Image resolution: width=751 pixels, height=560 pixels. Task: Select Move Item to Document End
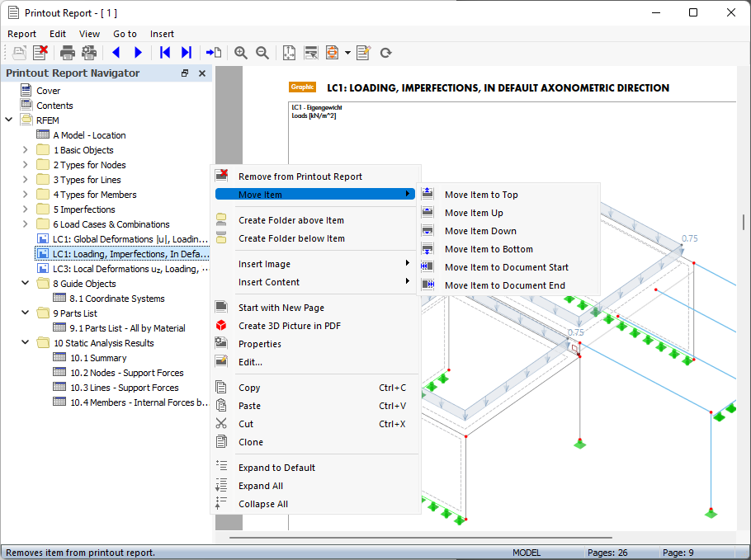click(509, 285)
